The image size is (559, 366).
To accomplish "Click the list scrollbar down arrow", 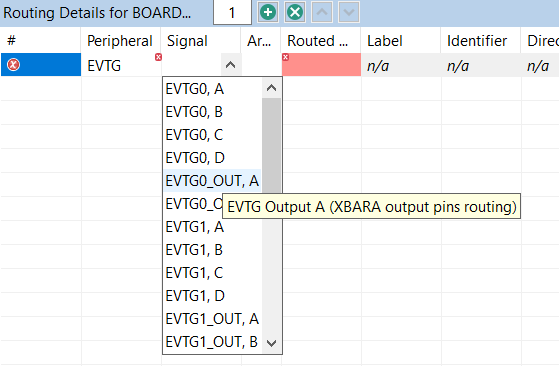I will 271,343.
